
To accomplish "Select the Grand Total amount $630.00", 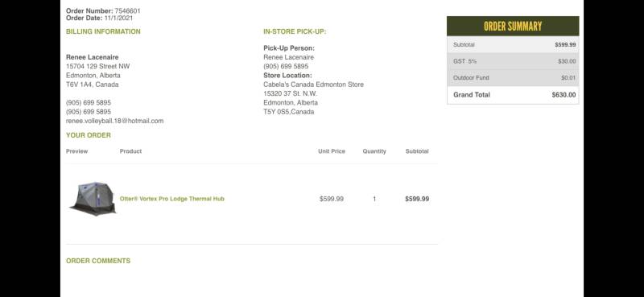I will pos(563,95).
